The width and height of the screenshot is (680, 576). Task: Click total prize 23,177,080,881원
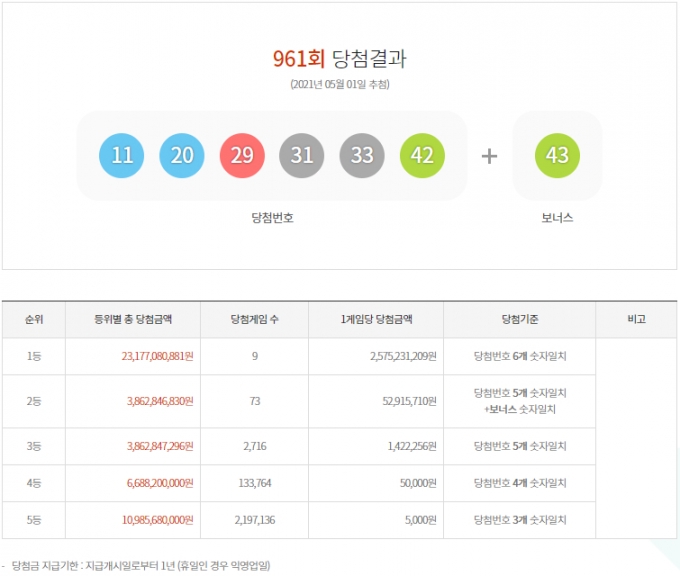pos(157,357)
